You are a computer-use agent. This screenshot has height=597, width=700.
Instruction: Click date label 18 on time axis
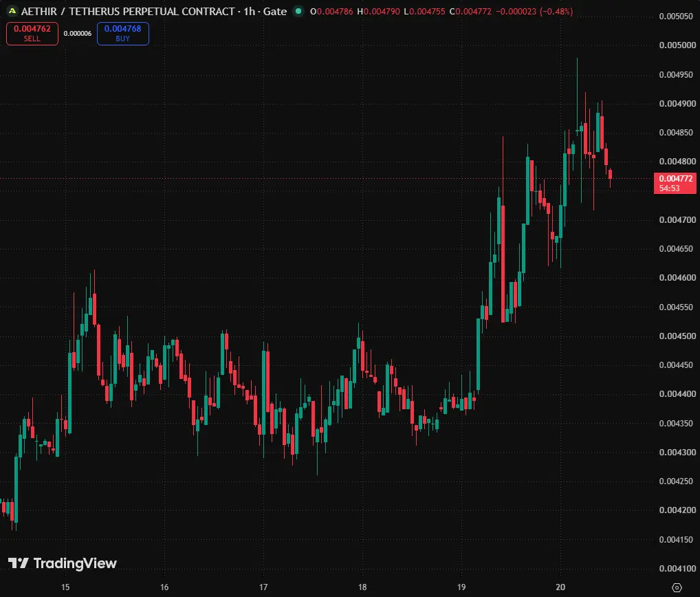pyautogui.click(x=362, y=587)
